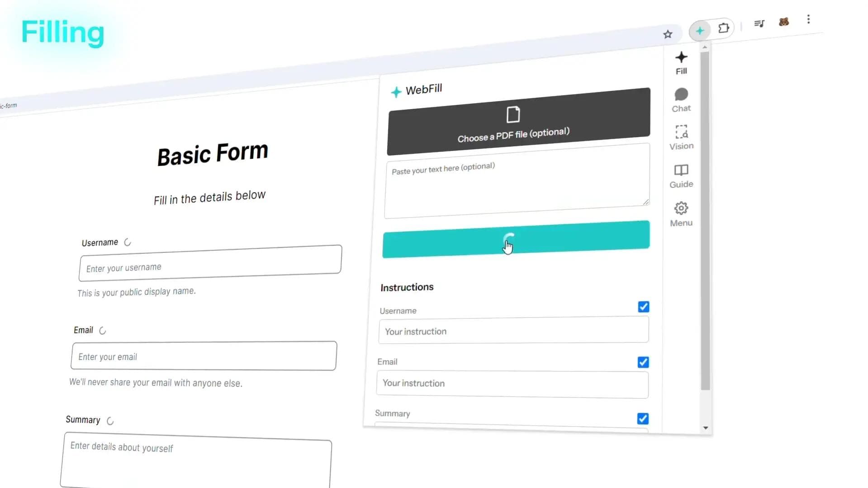Click the scroll down arrow in WebFill panel

tap(705, 428)
